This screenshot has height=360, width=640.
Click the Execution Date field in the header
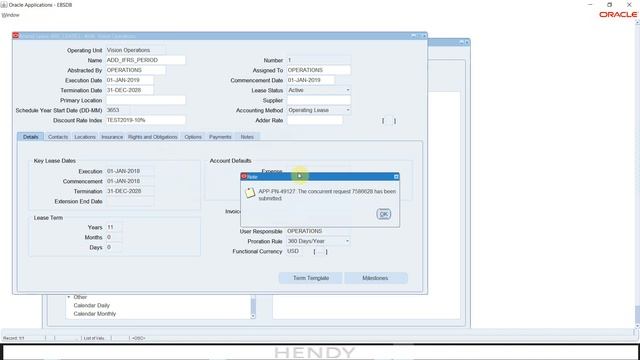[129, 80]
